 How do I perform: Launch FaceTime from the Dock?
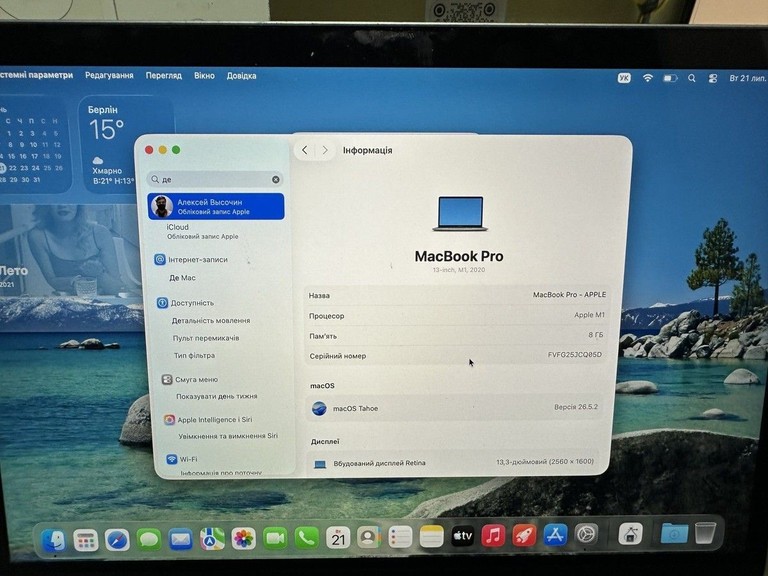(x=275, y=538)
